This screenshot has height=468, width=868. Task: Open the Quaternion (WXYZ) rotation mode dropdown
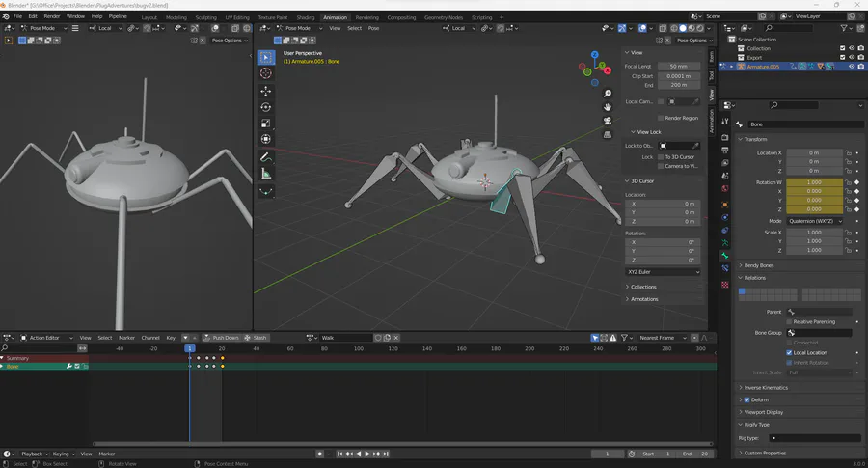(x=813, y=221)
